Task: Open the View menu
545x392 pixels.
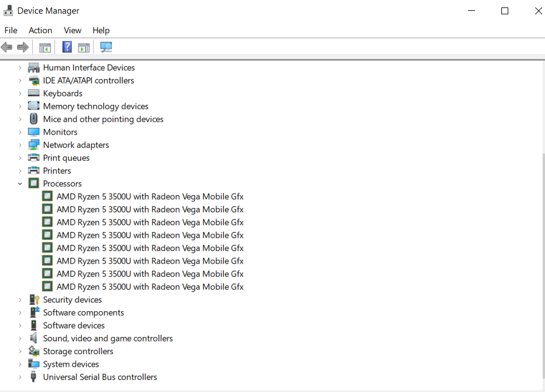Action: coord(72,30)
